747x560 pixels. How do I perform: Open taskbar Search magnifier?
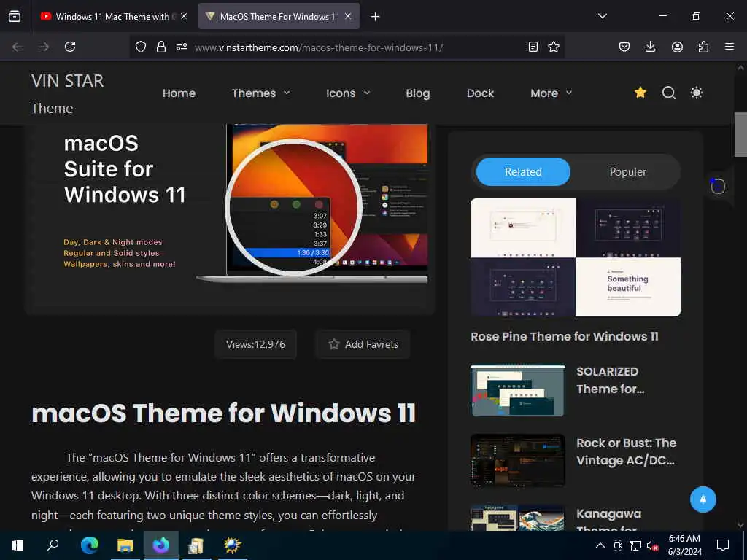(53, 545)
